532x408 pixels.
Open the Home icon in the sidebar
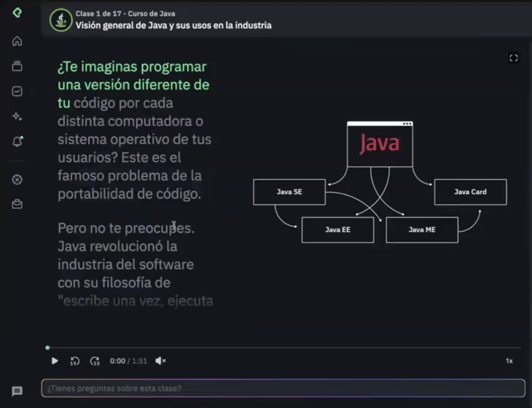pos(17,41)
